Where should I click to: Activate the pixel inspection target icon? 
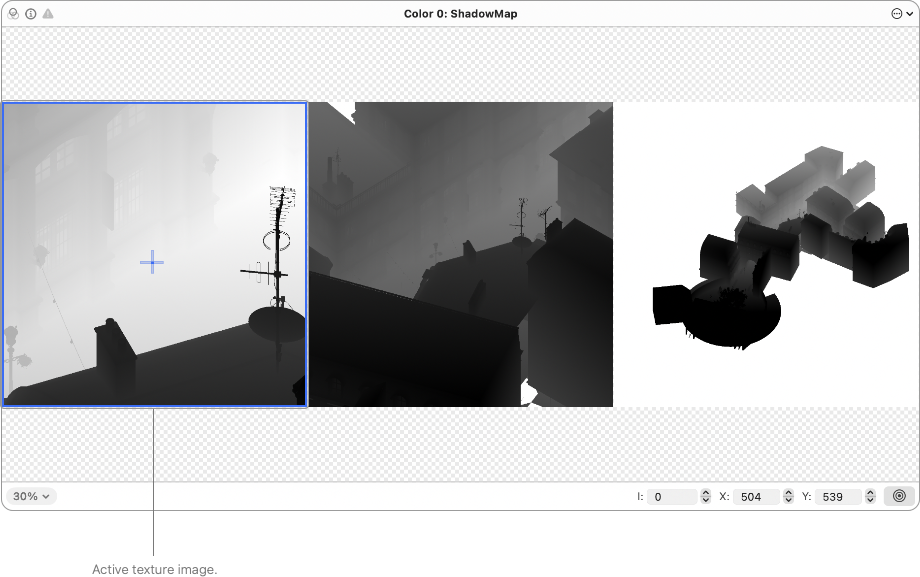click(x=897, y=495)
